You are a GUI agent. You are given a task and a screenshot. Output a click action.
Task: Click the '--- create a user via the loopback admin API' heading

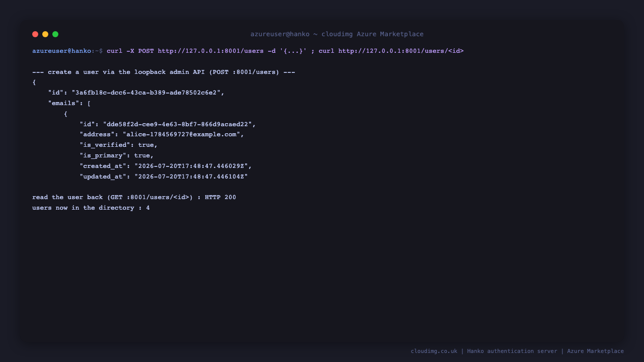coord(164,72)
